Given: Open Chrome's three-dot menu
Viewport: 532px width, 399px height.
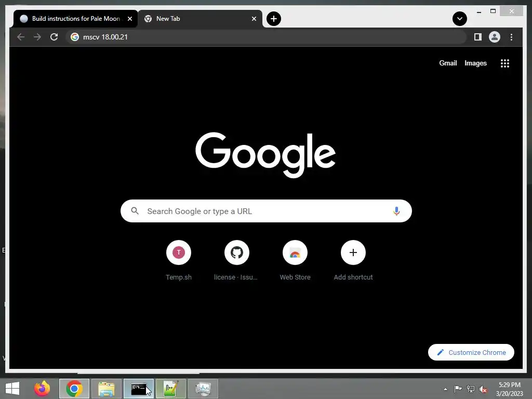Looking at the screenshot, I should coord(511,37).
